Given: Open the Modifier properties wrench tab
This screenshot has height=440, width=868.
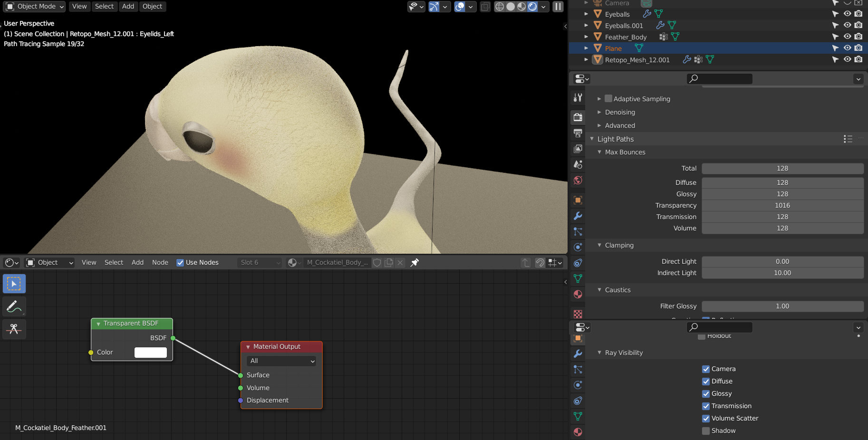Looking at the screenshot, I should pos(578,216).
